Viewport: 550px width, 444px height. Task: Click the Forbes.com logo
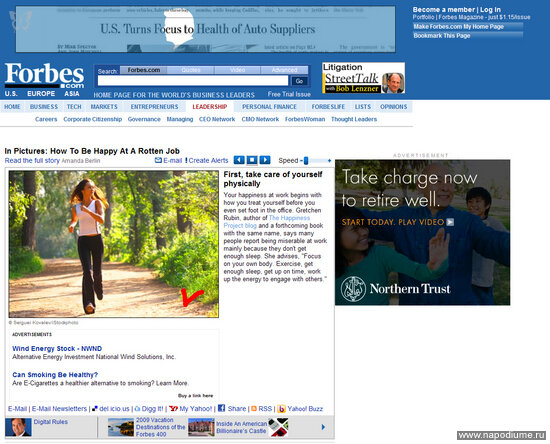coord(44,75)
